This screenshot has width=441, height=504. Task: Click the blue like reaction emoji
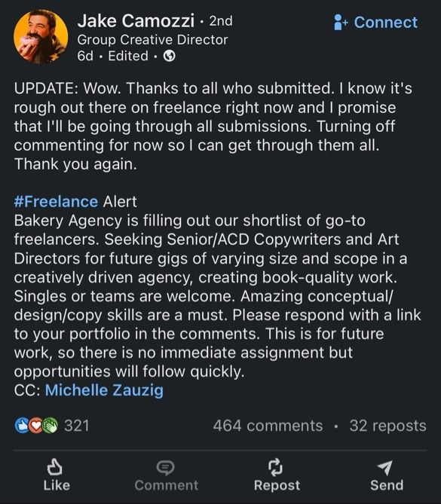pyautogui.click(x=22, y=426)
